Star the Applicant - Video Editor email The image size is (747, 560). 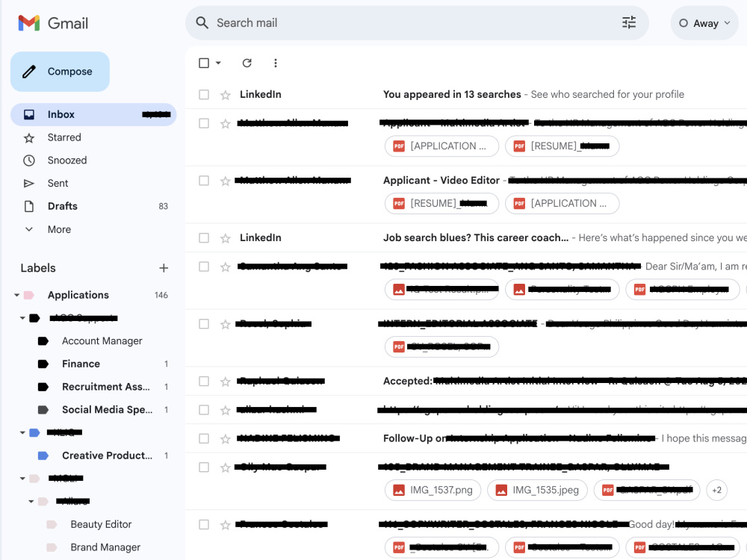[226, 181]
